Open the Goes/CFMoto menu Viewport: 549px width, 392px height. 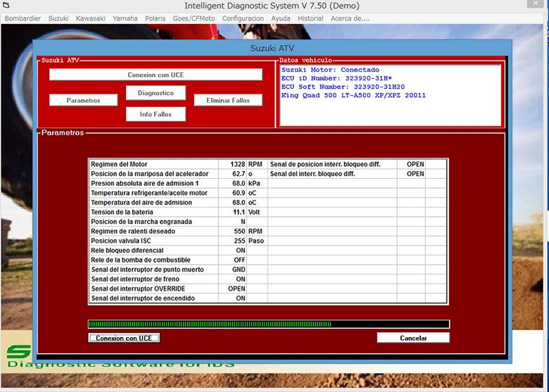tap(194, 18)
